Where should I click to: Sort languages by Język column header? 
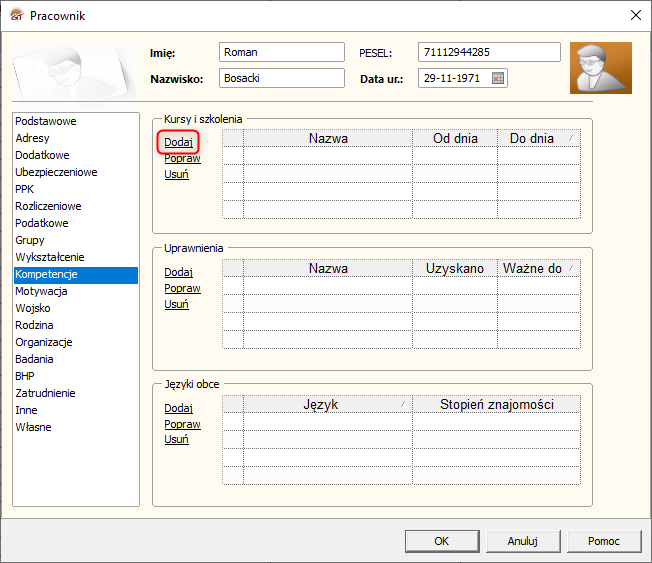[x=328, y=405]
